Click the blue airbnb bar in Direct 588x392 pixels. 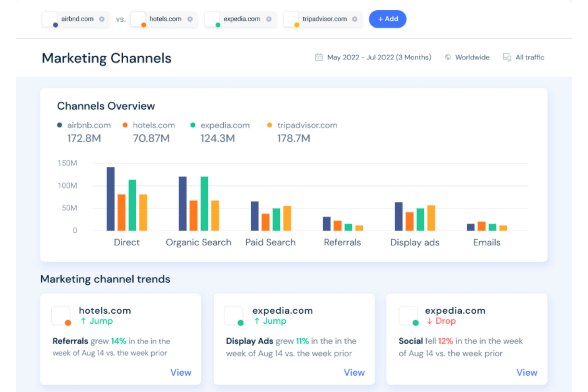point(110,199)
